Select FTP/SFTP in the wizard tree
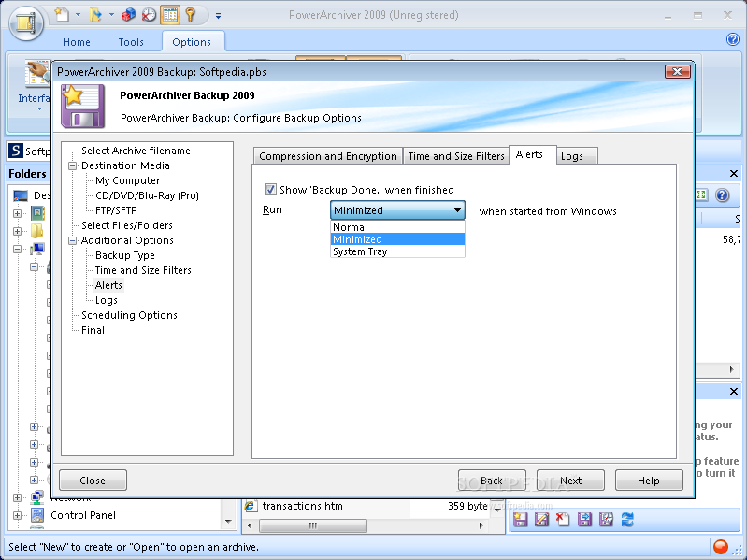Viewport: 747px width, 560px height. coord(116,210)
